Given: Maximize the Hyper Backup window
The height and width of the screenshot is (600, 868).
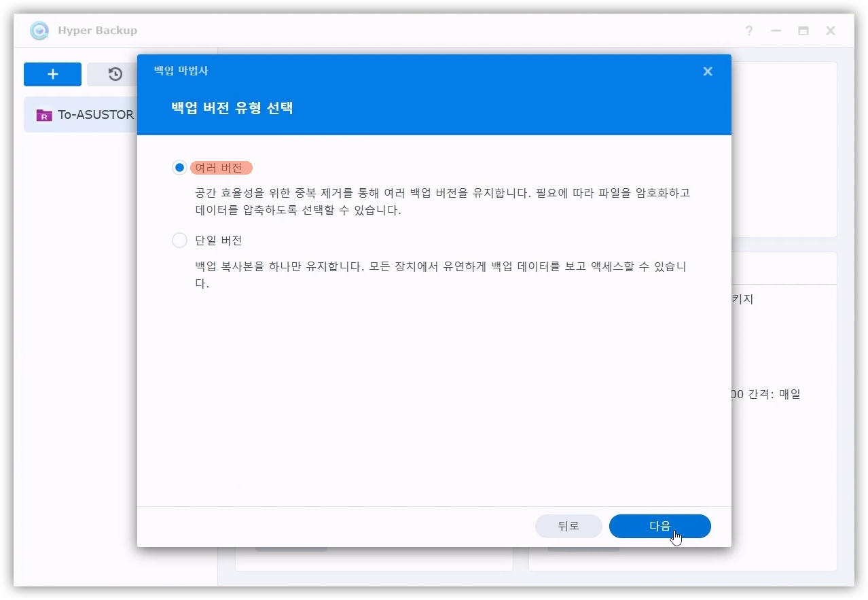Looking at the screenshot, I should [x=803, y=31].
